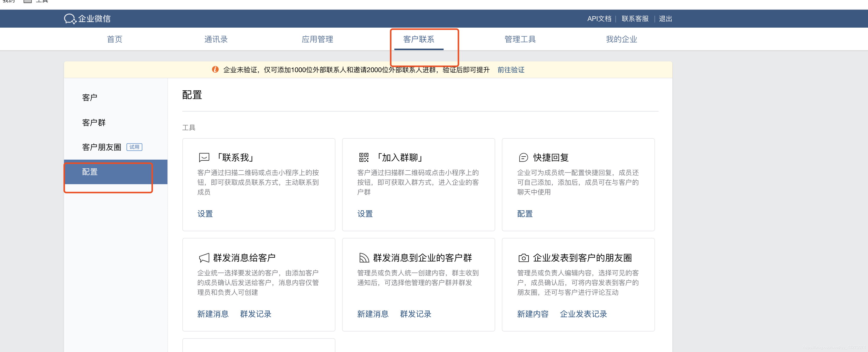868x352 pixels.
Task: Click the「加入群聊」QR code icon
Action: pyautogui.click(x=364, y=157)
